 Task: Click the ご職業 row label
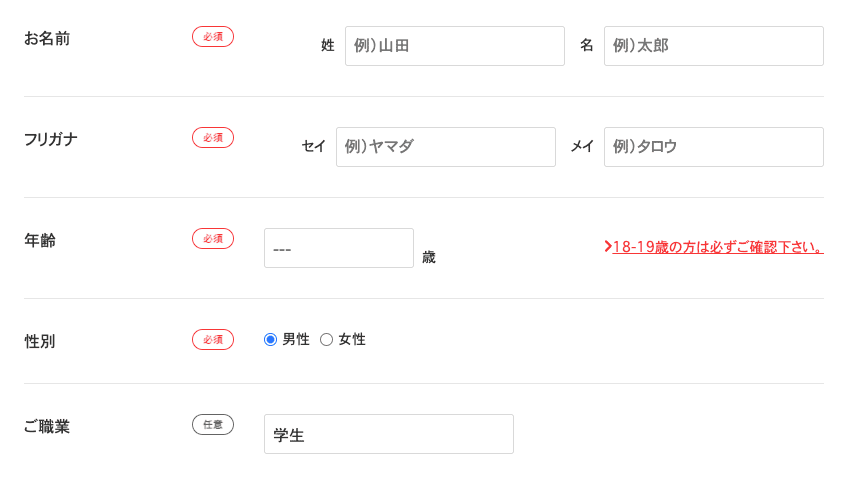pos(47,427)
